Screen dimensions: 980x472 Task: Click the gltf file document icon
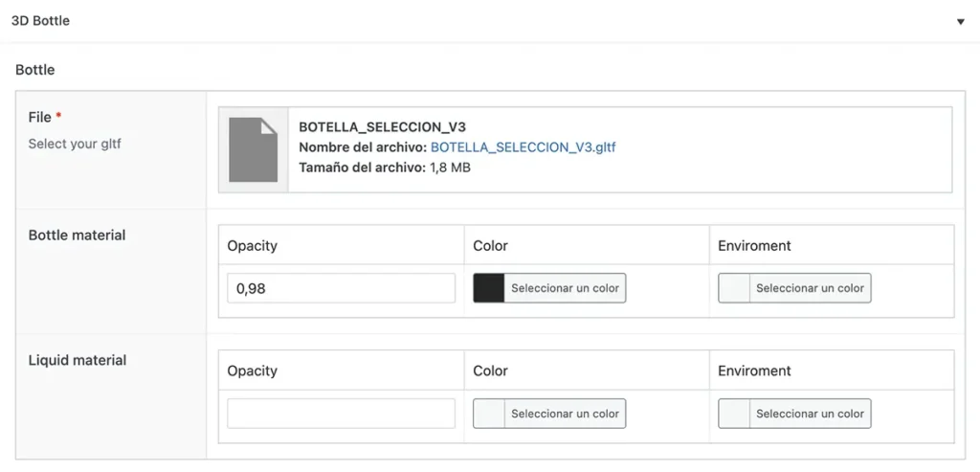tap(254, 149)
